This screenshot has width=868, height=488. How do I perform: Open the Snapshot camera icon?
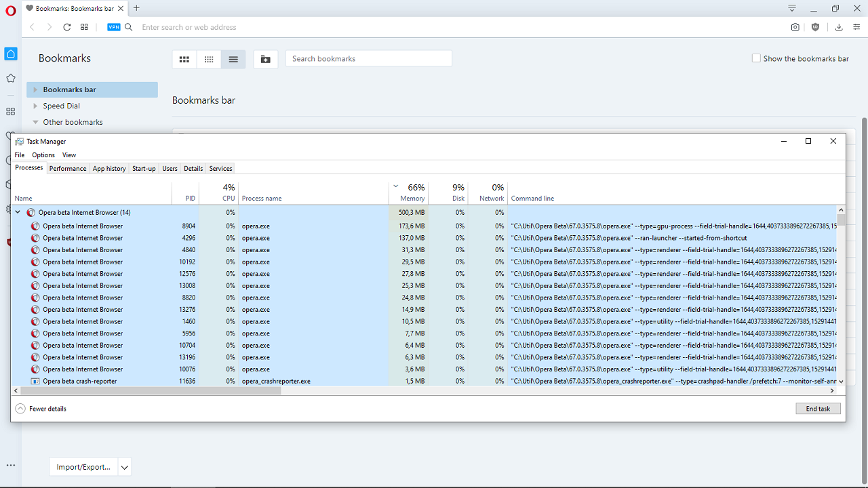coord(795,27)
